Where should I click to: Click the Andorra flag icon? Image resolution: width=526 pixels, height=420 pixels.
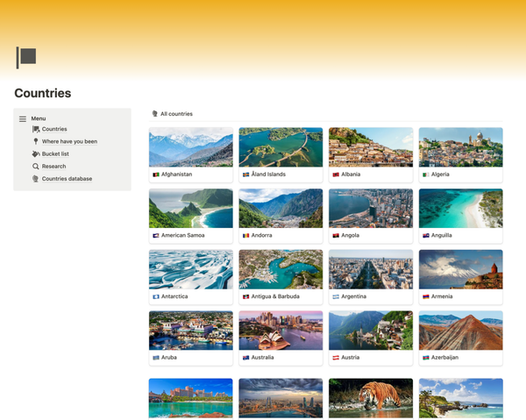pos(245,236)
